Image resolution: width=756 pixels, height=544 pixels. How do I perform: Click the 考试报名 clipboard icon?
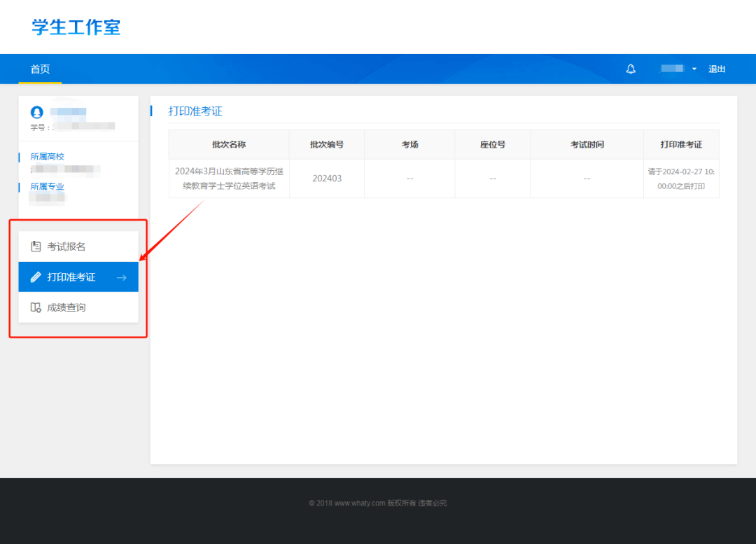click(36, 246)
